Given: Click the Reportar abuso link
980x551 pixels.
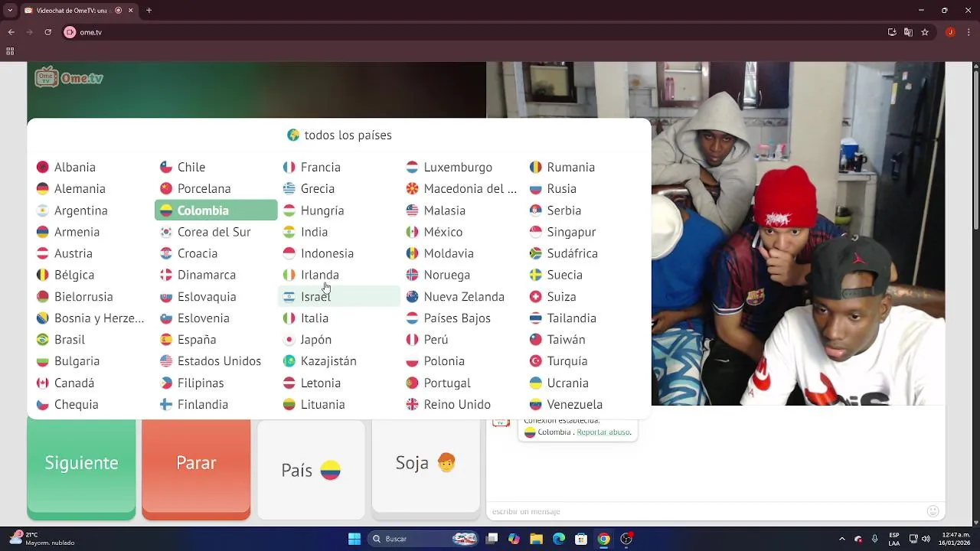Looking at the screenshot, I should (603, 432).
